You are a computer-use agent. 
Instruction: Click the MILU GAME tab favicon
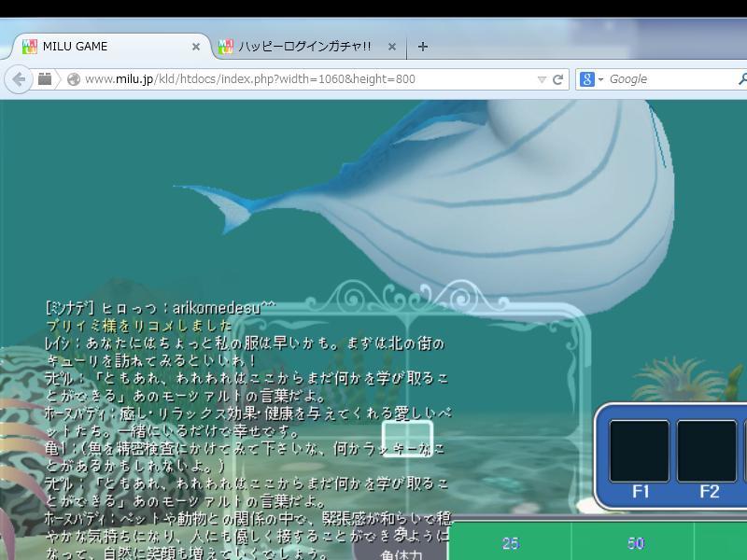click(x=30, y=46)
